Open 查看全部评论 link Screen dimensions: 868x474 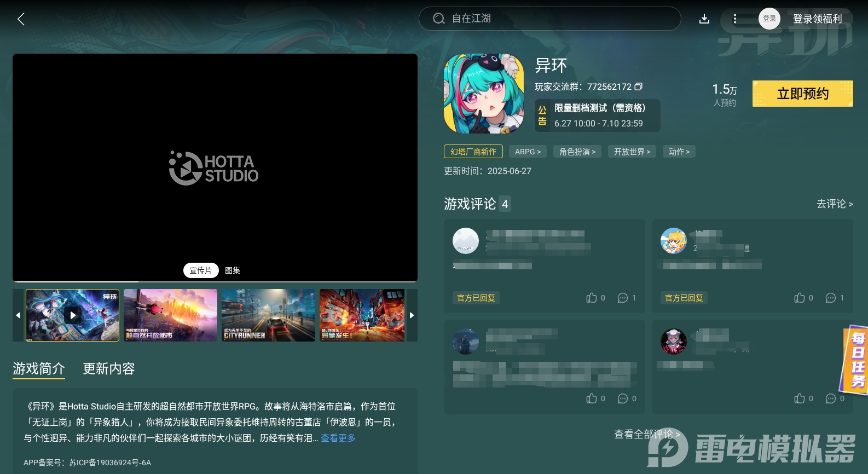(647, 434)
